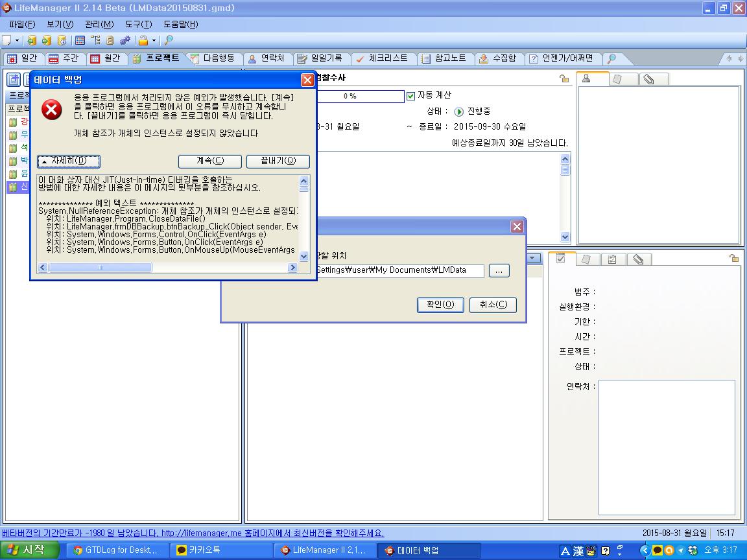Toggle the 자동 계산 checkbox
The image size is (747, 560).
click(x=410, y=96)
